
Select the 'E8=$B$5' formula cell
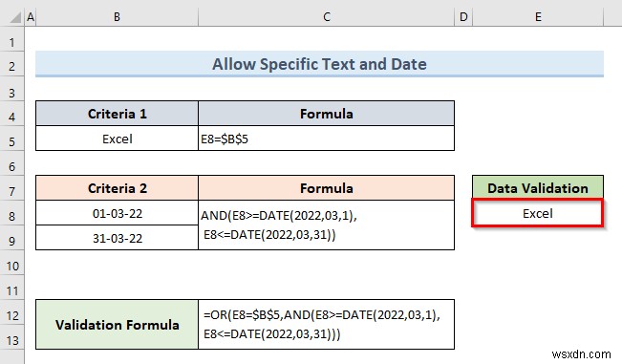click(x=326, y=139)
